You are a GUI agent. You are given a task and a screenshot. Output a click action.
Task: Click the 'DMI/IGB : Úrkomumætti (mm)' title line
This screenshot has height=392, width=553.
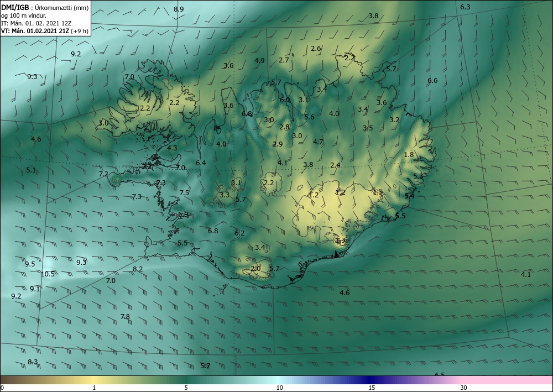(45, 7)
